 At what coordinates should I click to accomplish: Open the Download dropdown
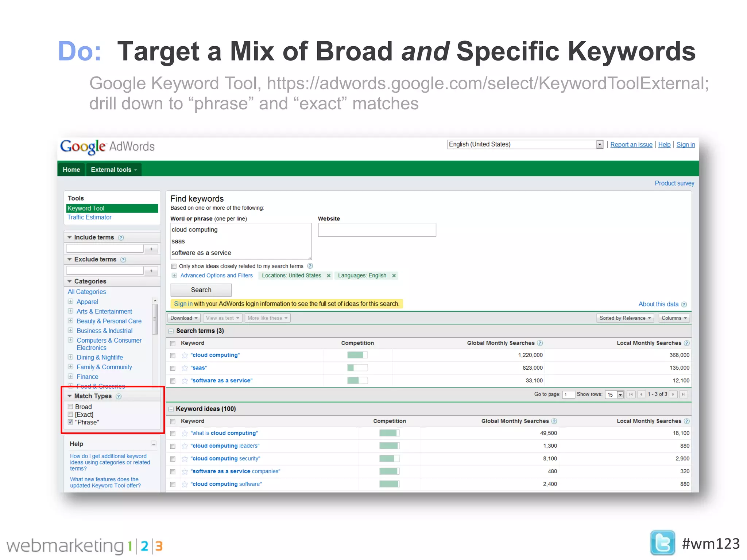click(184, 318)
